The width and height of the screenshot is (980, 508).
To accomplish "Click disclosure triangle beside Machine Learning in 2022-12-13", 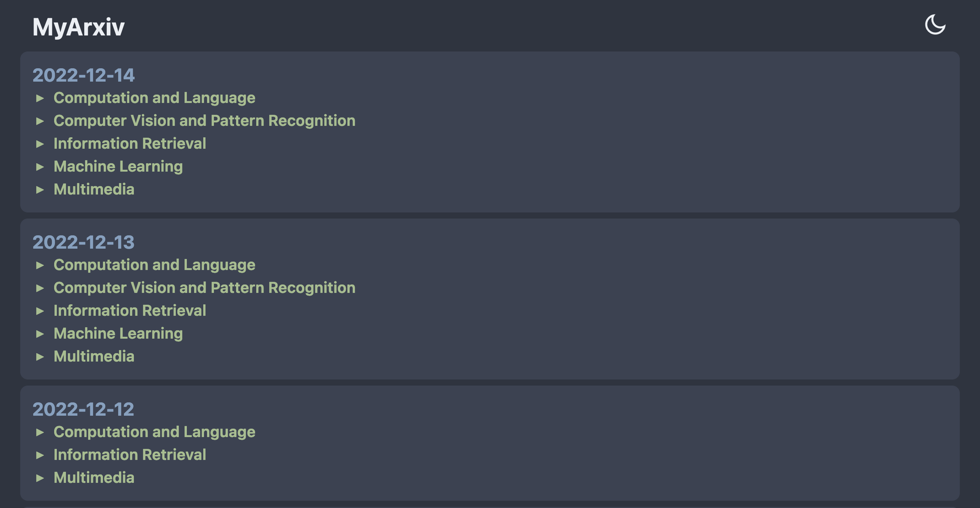I will tap(40, 334).
